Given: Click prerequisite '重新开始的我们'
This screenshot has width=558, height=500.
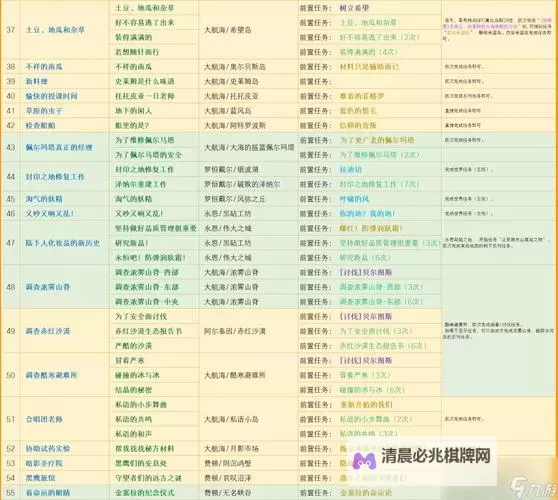Looking at the screenshot, I should (366, 405).
